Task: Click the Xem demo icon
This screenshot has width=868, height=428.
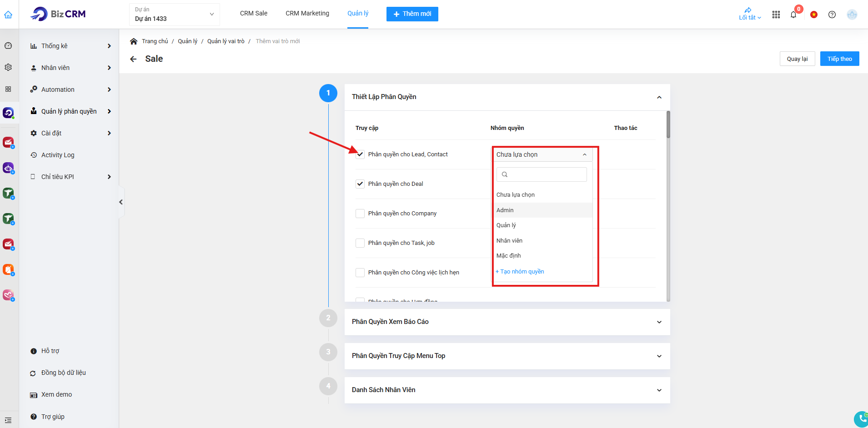Action: [x=34, y=395]
